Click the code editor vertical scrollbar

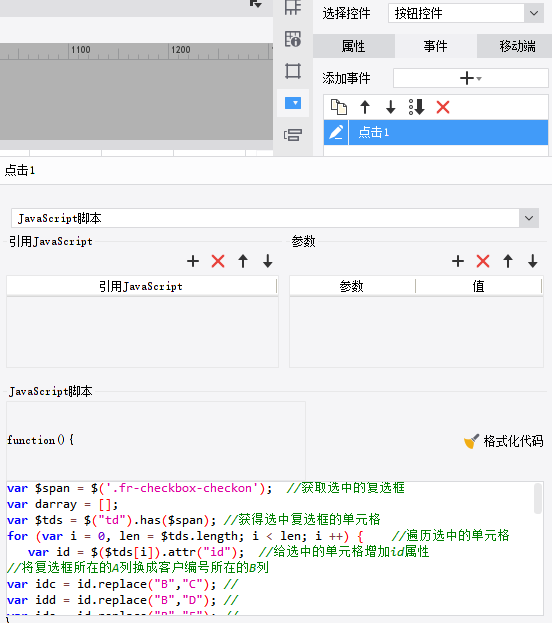click(x=538, y=499)
